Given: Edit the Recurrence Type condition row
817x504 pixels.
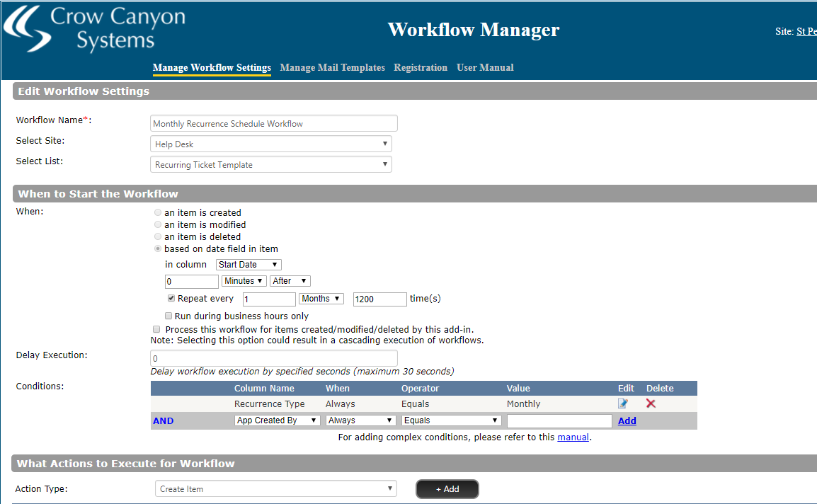Looking at the screenshot, I should pos(622,403).
